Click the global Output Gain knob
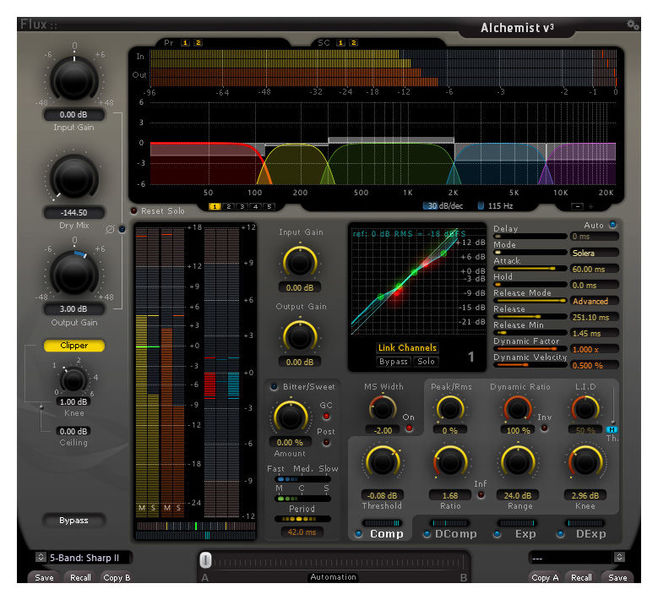This screenshot has height=600, width=658. [x=74, y=273]
